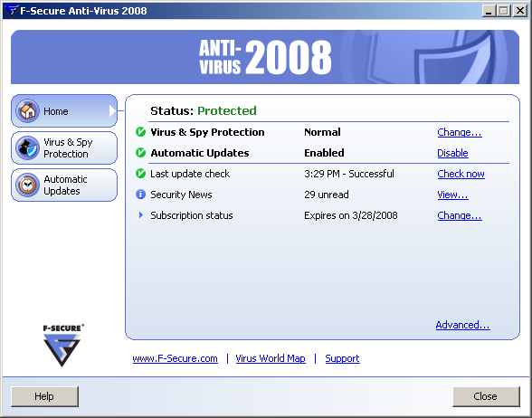Click the Close button at bottom right
This screenshot has width=532, height=418.
(486, 396)
